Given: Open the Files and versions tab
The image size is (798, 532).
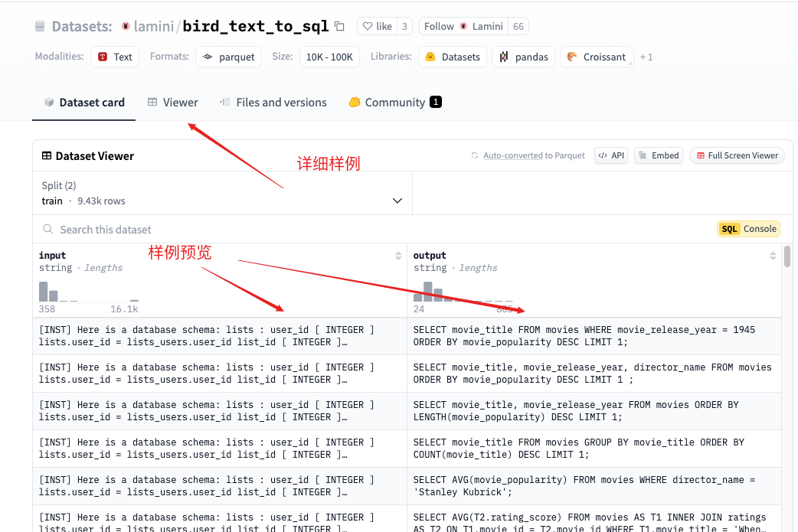Looking at the screenshot, I should coord(273,102).
